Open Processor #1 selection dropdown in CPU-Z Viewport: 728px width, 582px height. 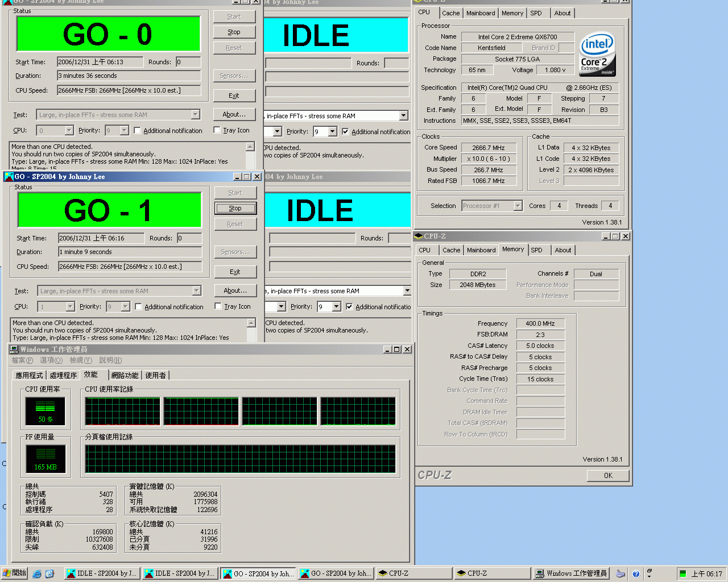point(518,206)
